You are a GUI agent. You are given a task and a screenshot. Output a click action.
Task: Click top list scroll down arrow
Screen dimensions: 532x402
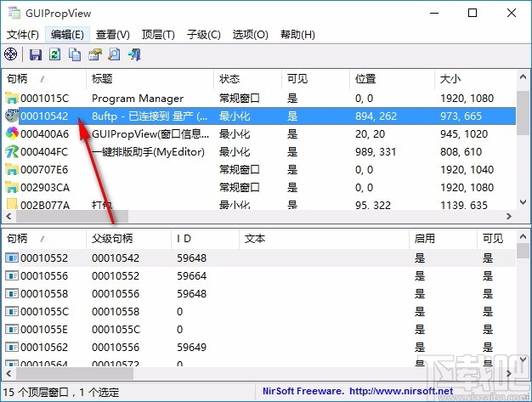[x=523, y=202]
